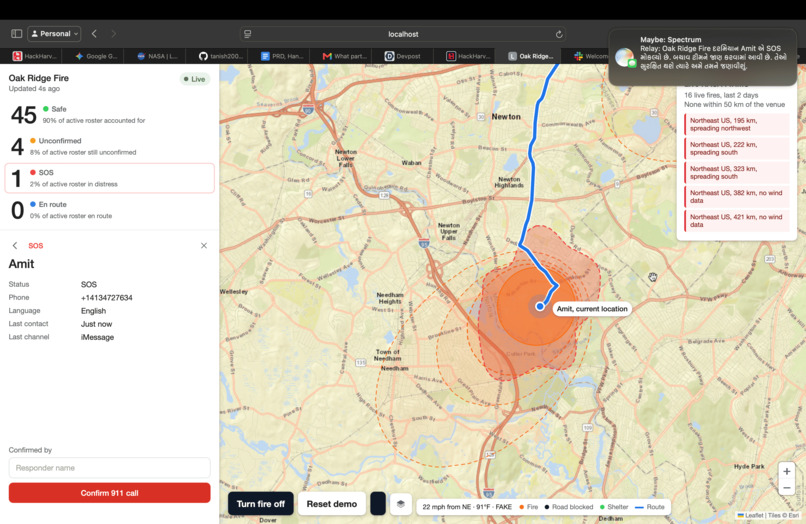Click the Reset demo button
806x524 pixels.
(x=332, y=504)
